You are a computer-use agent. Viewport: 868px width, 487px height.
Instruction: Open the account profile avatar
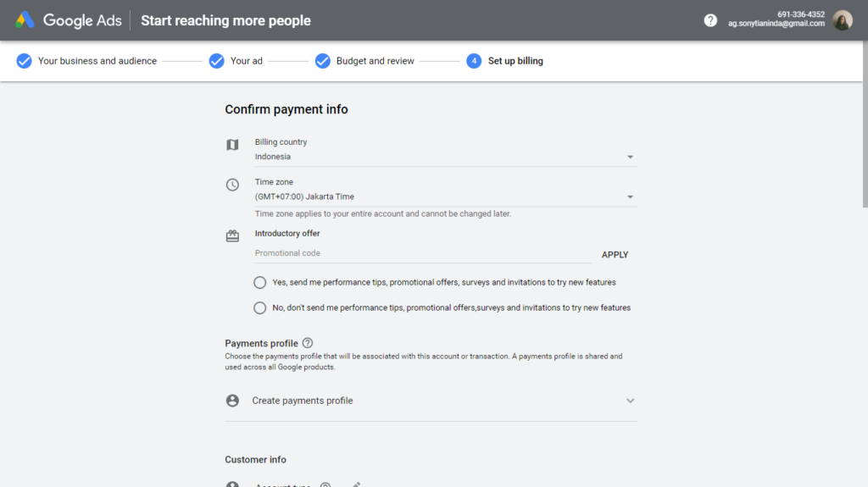click(842, 20)
